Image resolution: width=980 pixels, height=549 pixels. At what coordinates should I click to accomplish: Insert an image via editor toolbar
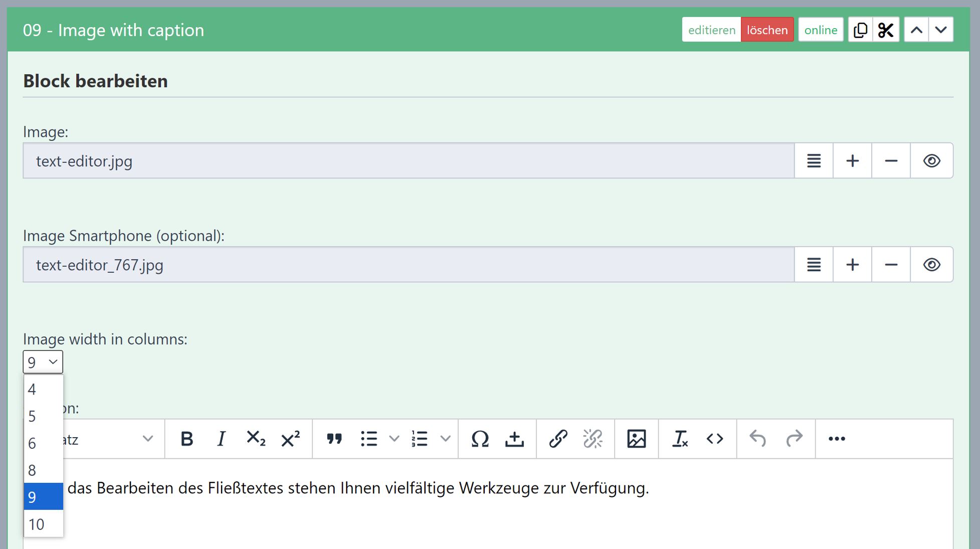(636, 439)
